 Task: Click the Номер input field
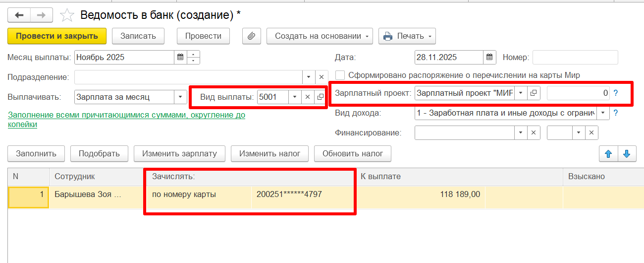pyautogui.click(x=575, y=57)
